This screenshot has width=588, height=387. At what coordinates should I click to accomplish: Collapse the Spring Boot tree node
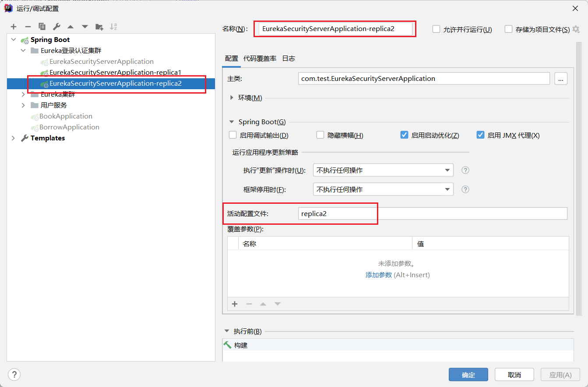click(x=14, y=40)
